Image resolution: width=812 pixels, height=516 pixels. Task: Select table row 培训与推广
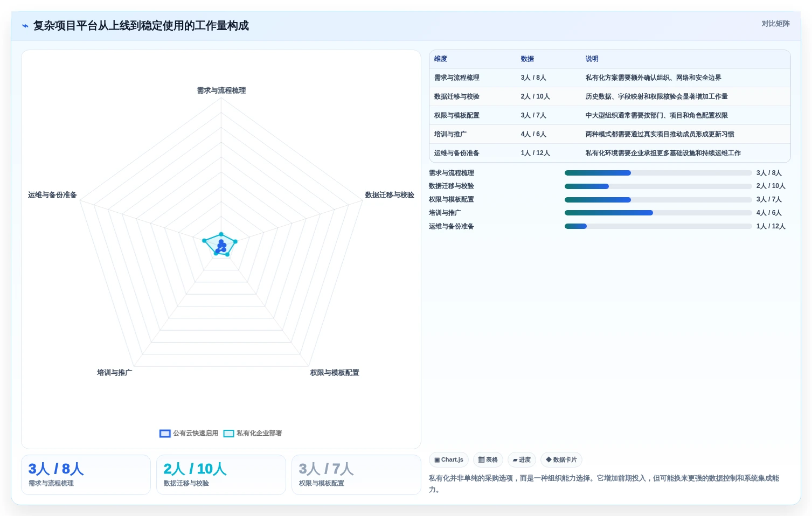coord(609,134)
